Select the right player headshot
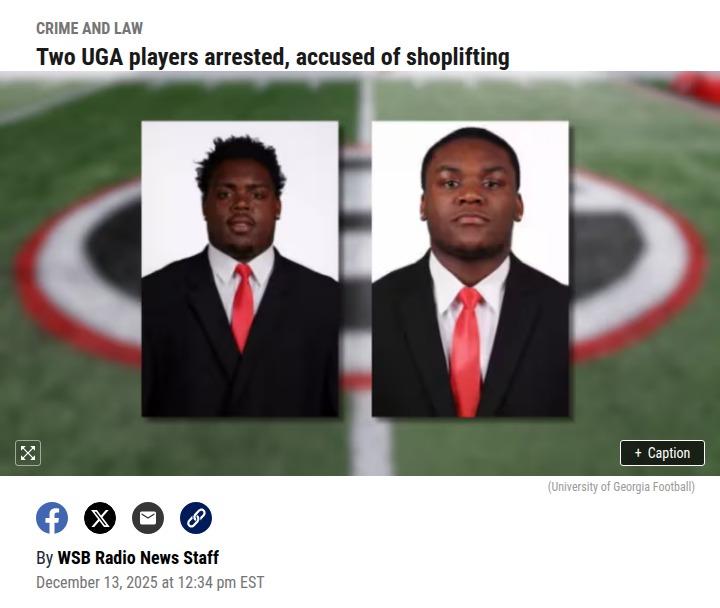The width and height of the screenshot is (720, 608). (470, 269)
